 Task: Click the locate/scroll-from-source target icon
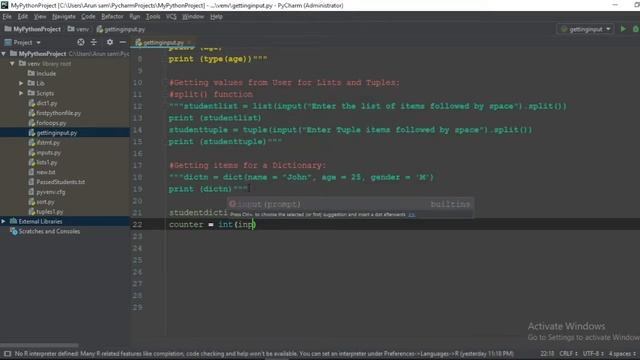click(x=81, y=42)
